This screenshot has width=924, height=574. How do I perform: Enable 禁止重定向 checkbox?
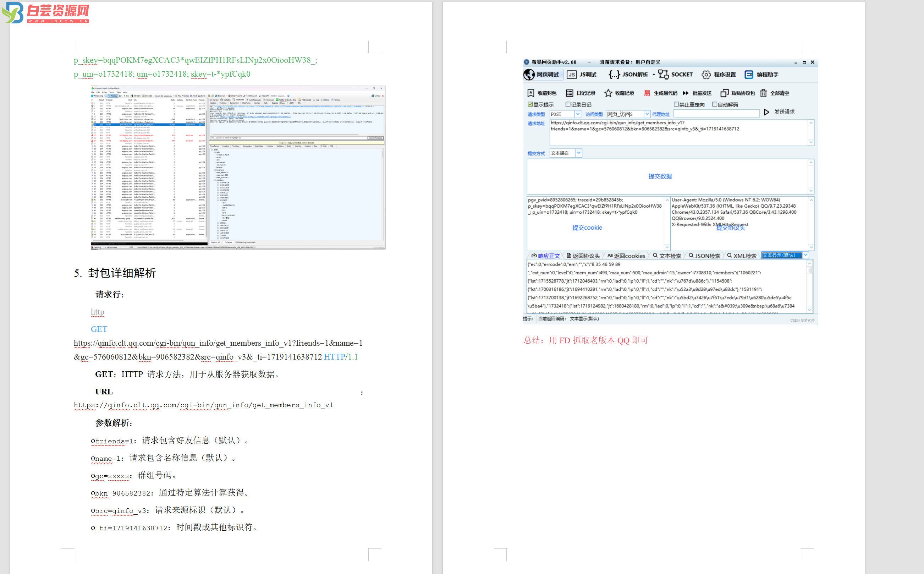pos(676,104)
